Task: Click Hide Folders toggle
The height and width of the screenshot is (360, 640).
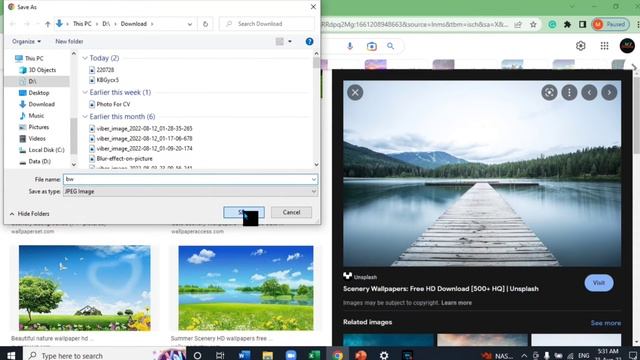Action: [29, 213]
